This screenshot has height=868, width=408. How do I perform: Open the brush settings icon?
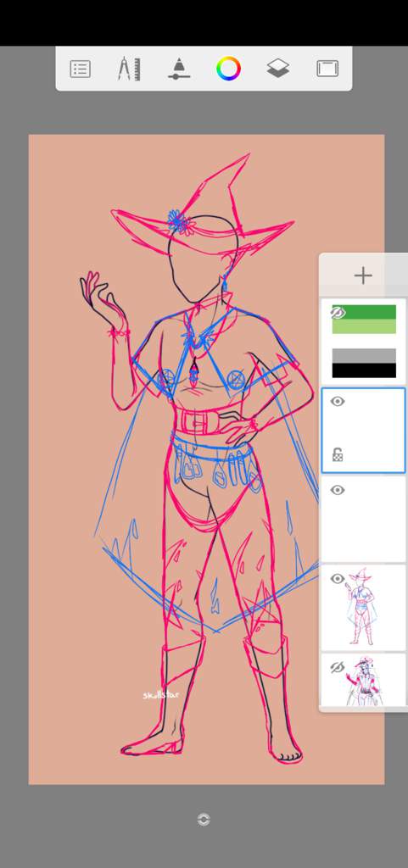(179, 70)
